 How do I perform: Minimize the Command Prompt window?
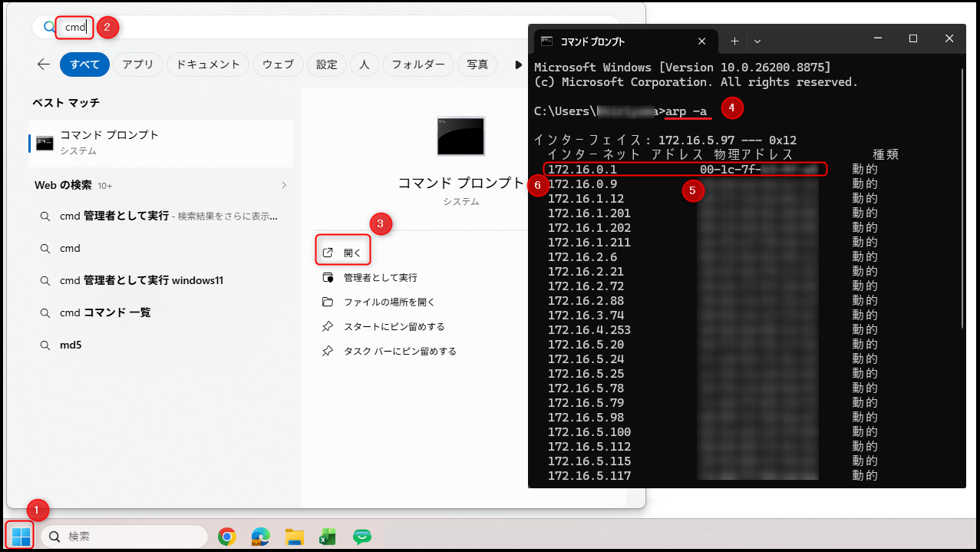point(877,38)
